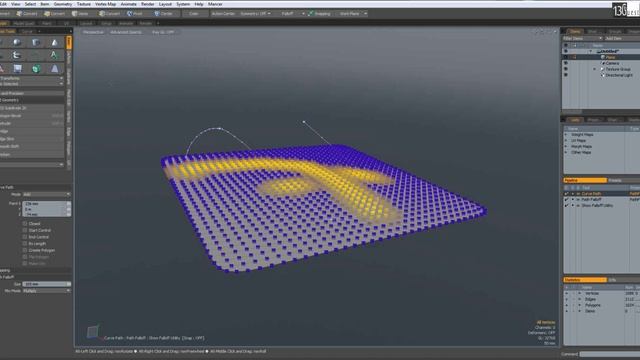Click the Plane mesh item icon
Viewport: 640px width, 360px height.
coord(603,57)
